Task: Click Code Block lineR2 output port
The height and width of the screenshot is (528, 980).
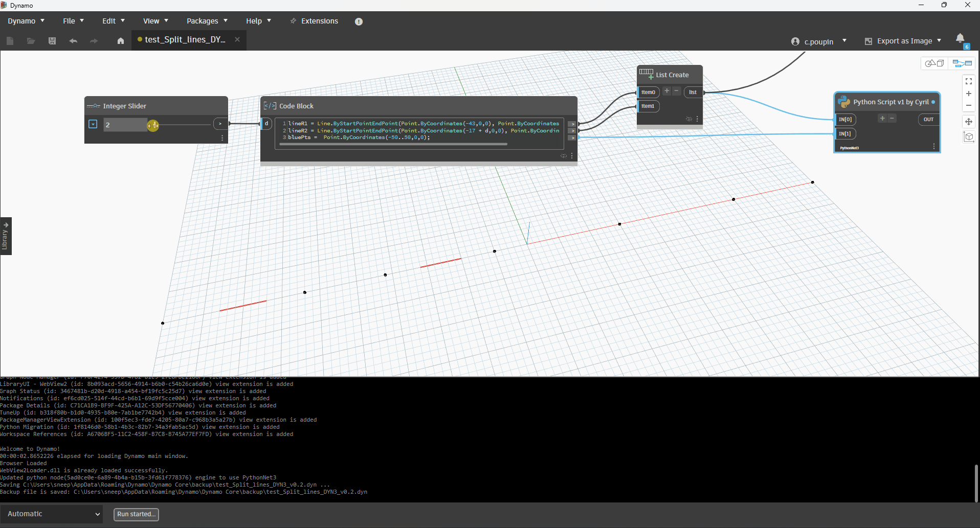Action: coord(572,131)
